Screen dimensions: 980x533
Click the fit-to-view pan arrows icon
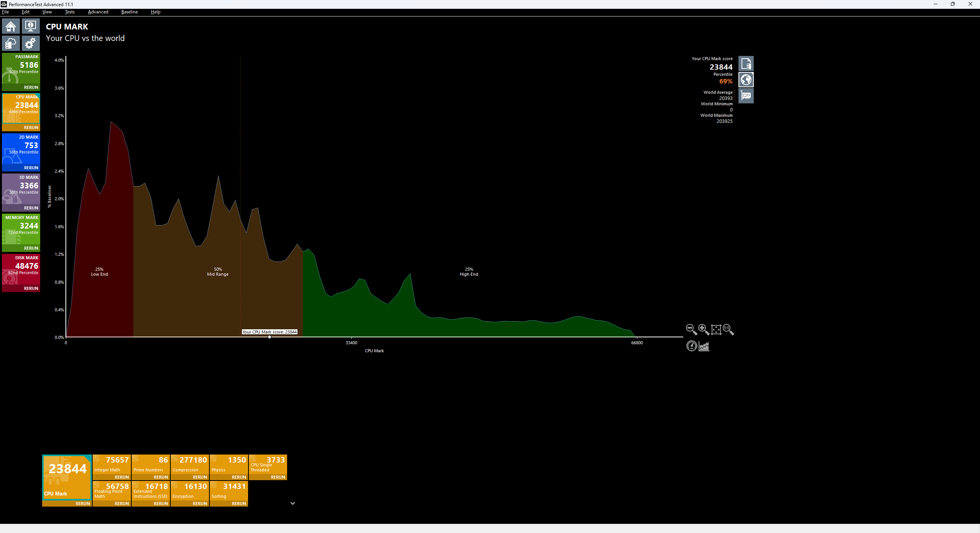716,329
